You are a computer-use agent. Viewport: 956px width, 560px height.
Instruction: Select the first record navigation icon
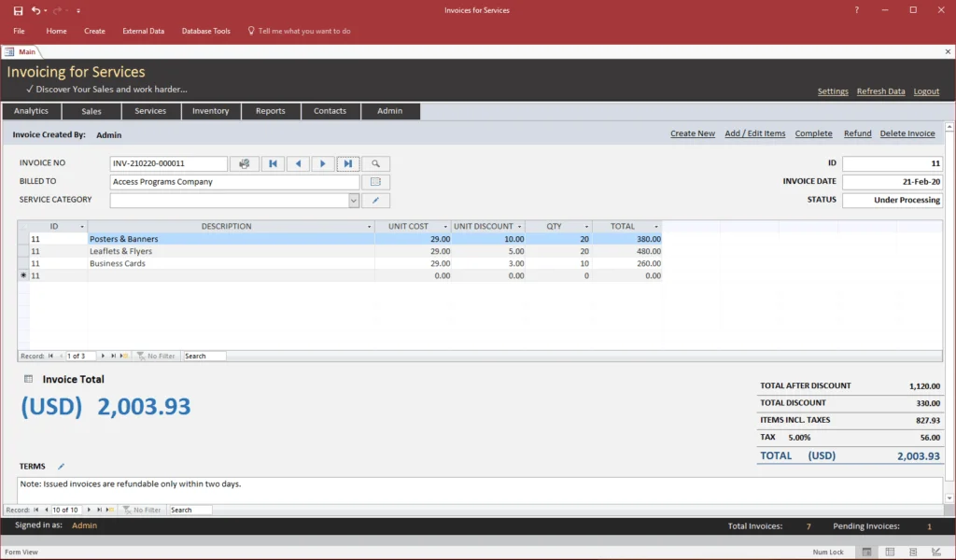[273, 162]
